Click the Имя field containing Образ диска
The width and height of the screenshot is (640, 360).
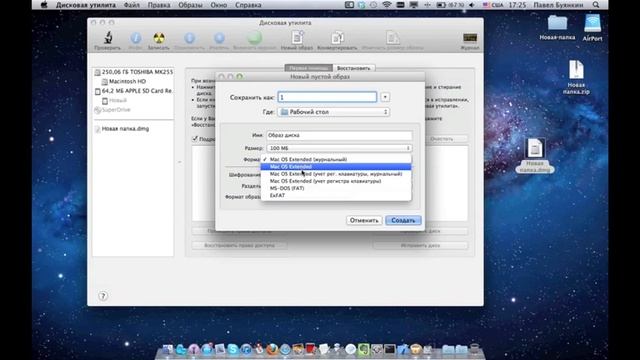pyautogui.click(x=339, y=135)
